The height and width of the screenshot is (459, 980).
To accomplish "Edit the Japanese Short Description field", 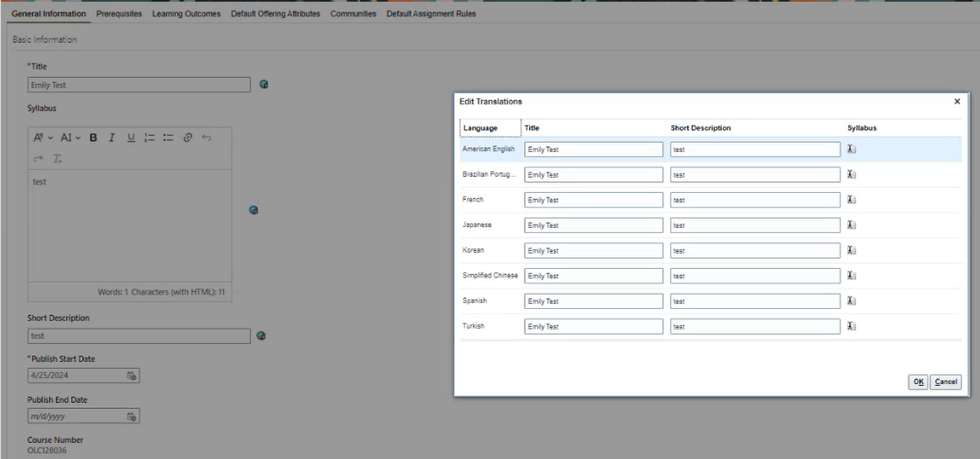I will tap(755, 225).
